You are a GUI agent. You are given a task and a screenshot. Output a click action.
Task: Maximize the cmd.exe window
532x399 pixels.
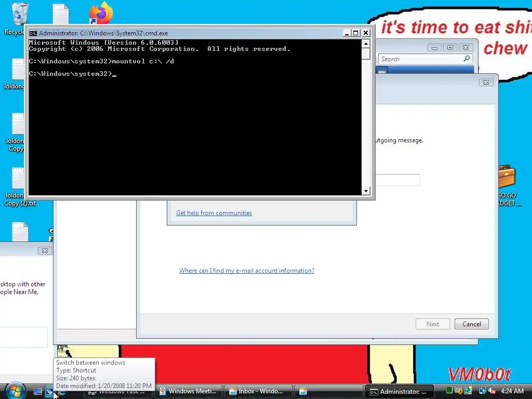pyautogui.click(x=355, y=33)
